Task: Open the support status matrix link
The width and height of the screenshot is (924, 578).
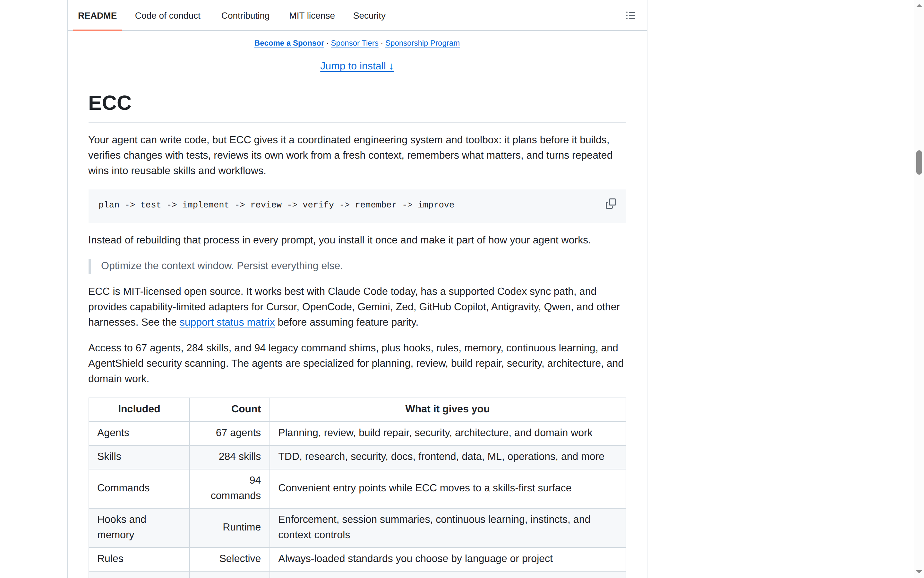Action: pos(227,322)
